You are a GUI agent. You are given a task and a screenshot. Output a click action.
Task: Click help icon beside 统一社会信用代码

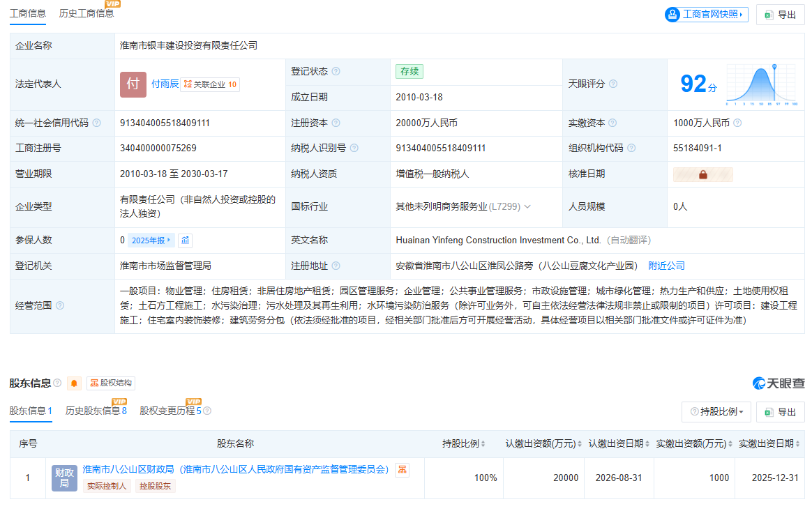click(x=97, y=123)
